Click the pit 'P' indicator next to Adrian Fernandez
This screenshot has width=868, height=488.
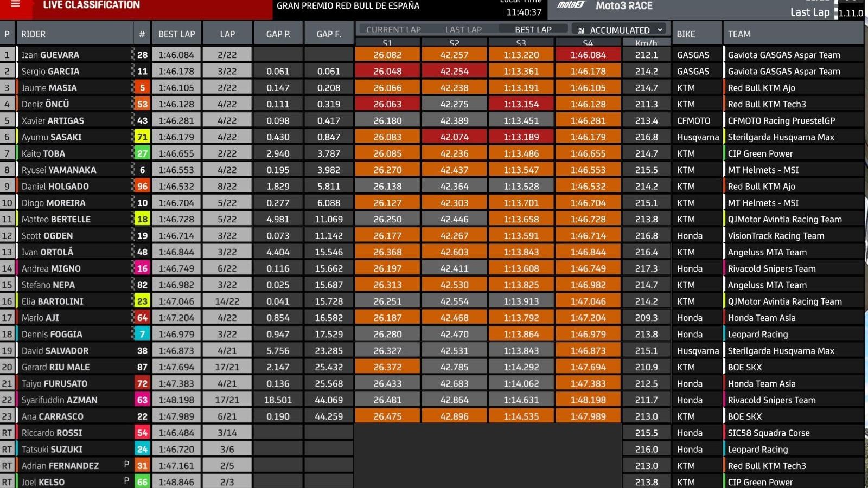click(x=126, y=465)
